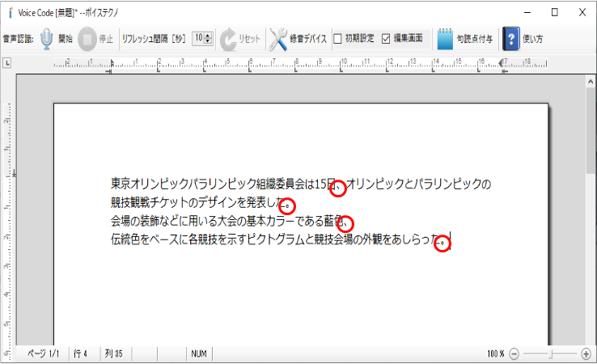This screenshot has width=597, height=364.
Task: Click the line starting with 競技観戦チケット
Action: (x=201, y=202)
